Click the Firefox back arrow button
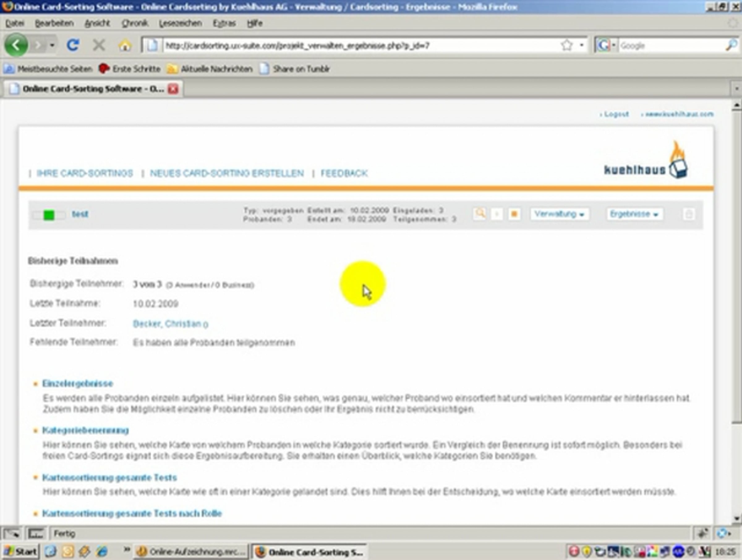This screenshot has width=742, height=560. 16,45
